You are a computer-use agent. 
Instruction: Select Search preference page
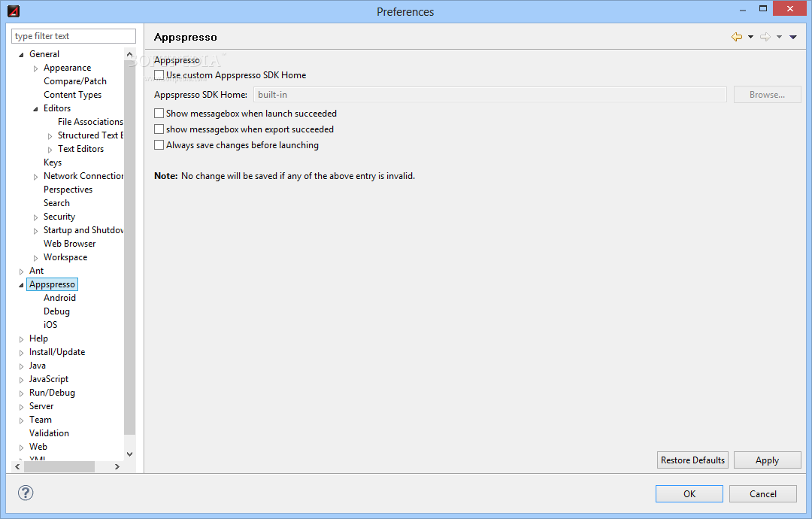click(56, 203)
